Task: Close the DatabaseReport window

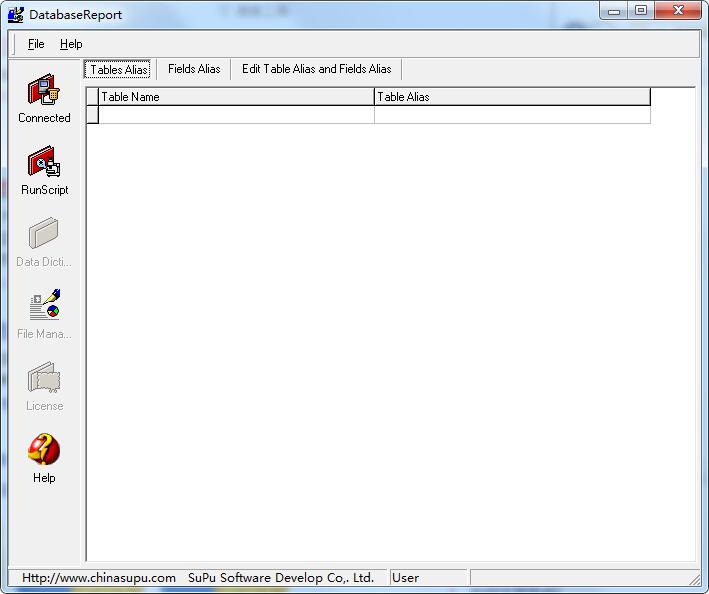Action: point(678,10)
